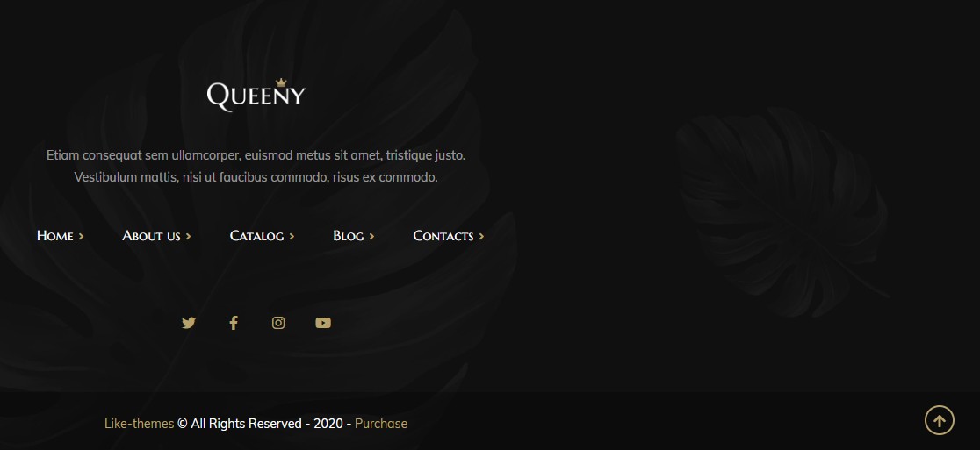This screenshot has width=980, height=450.
Task: Click the gold chevron after Catalog
Action: pos(292,237)
